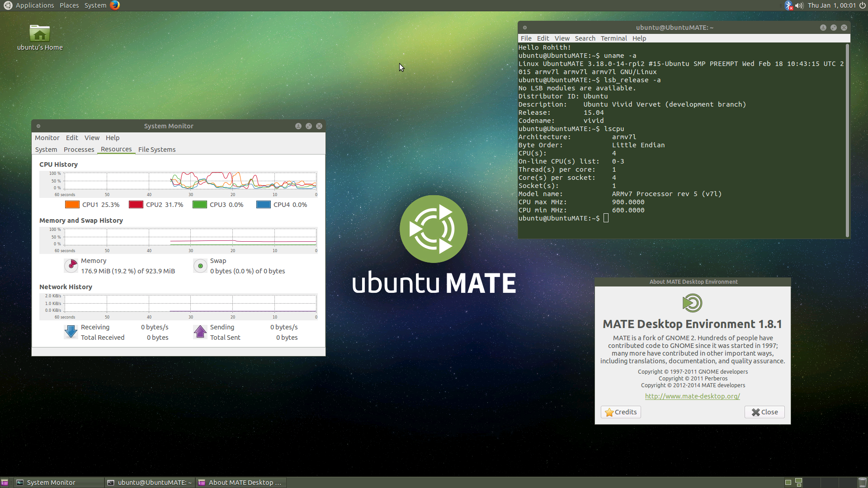Open the Terminal menu in terminal window

[x=613, y=38]
